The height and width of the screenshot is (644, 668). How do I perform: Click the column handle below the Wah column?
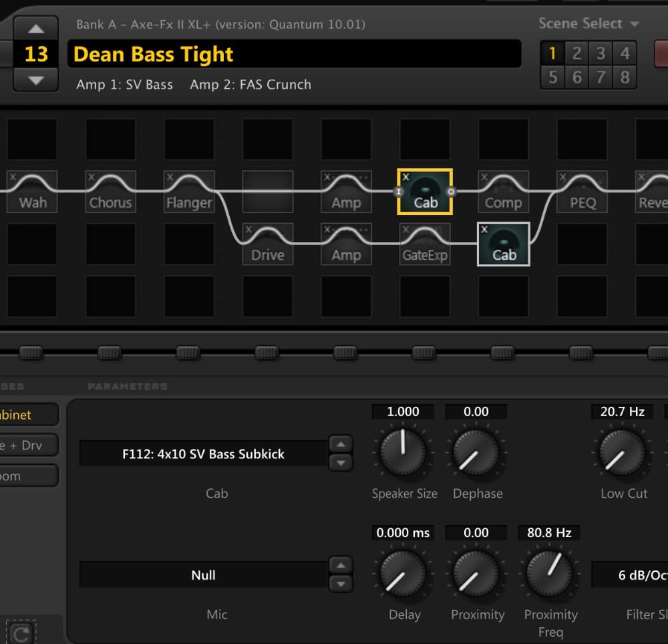click(31, 353)
